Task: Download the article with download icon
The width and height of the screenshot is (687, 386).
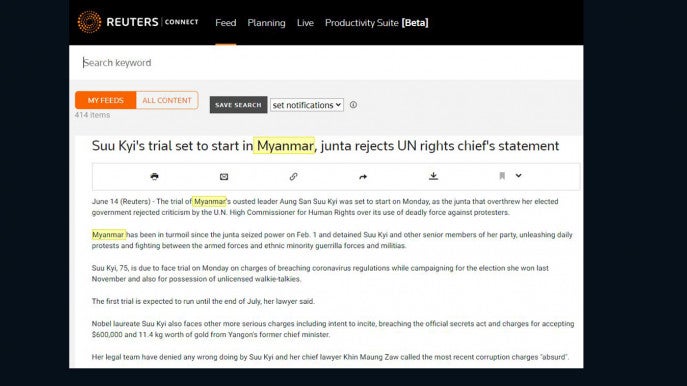Action: [x=433, y=176]
